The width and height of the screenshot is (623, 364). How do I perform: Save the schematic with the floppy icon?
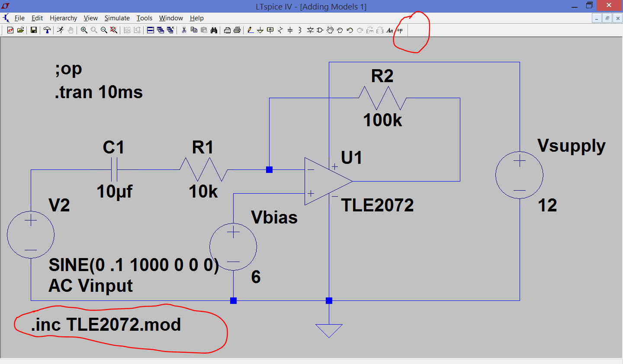point(33,30)
